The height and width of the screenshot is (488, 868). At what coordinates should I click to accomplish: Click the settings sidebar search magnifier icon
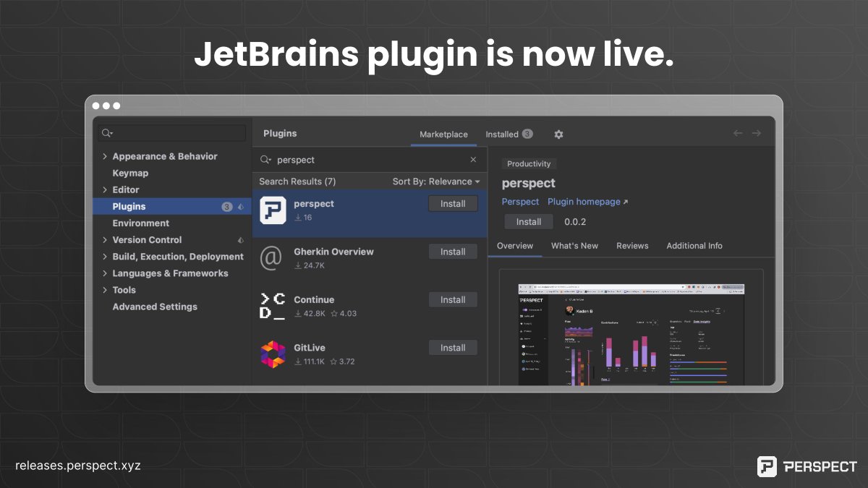coord(107,133)
